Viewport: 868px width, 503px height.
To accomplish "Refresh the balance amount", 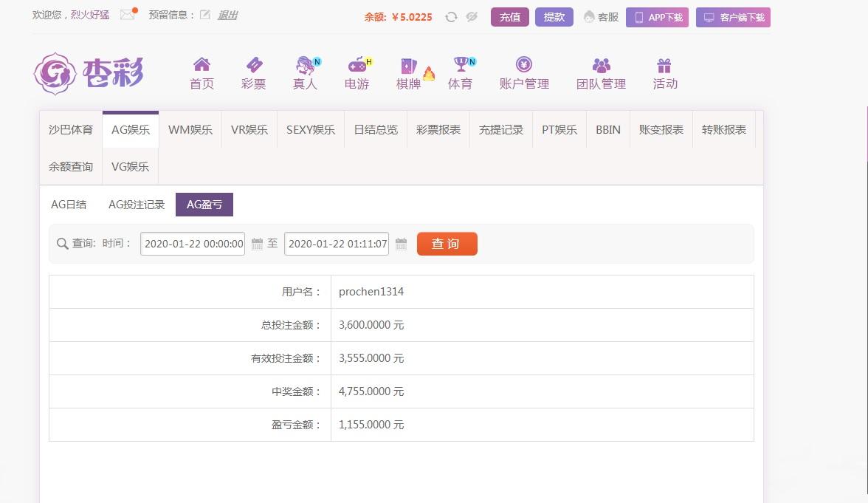I will coord(451,17).
